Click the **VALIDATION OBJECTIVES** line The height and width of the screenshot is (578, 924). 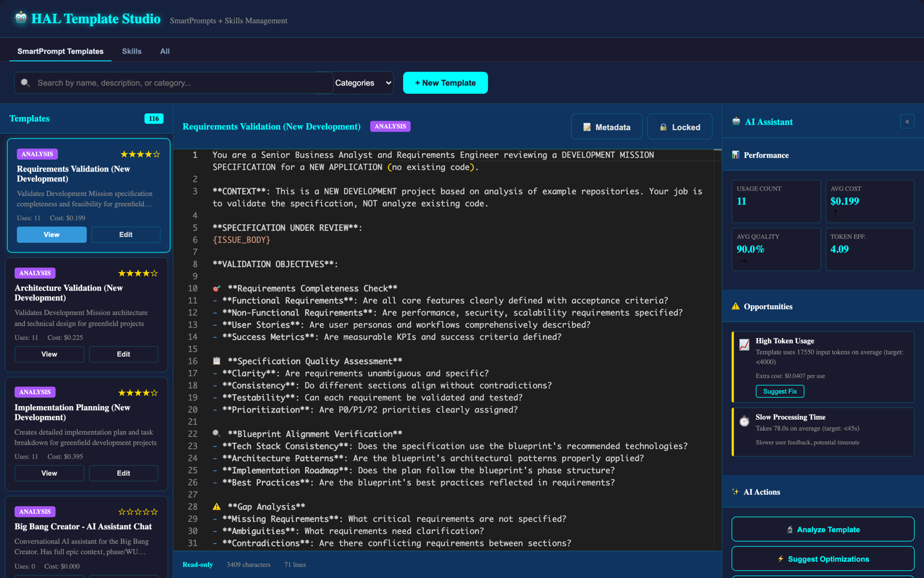[x=275, y=264]
